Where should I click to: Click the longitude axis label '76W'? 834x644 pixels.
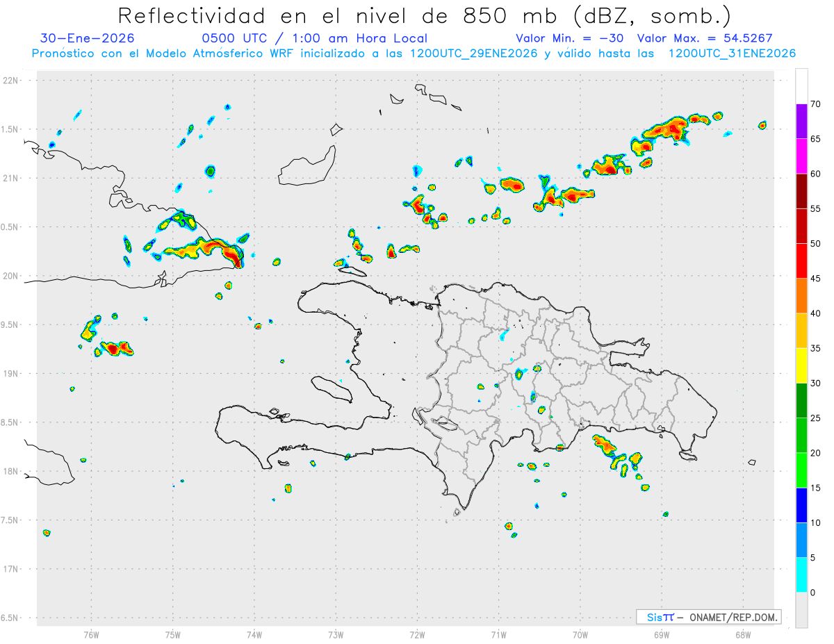click(91, 634)
